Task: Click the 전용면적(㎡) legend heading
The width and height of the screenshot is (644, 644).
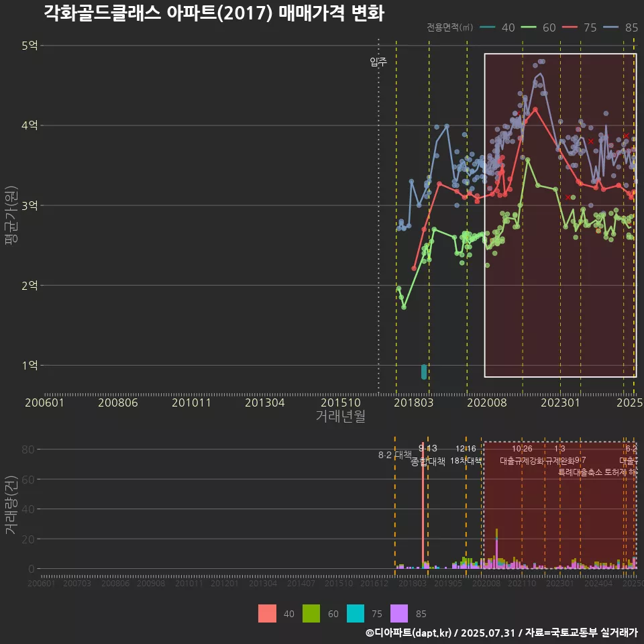Action: (x=449, y=28)
